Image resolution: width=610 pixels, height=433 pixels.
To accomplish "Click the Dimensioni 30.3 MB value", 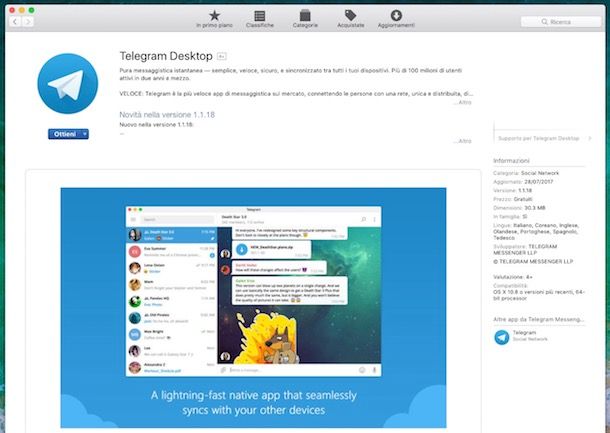I will tap(535, 208).
